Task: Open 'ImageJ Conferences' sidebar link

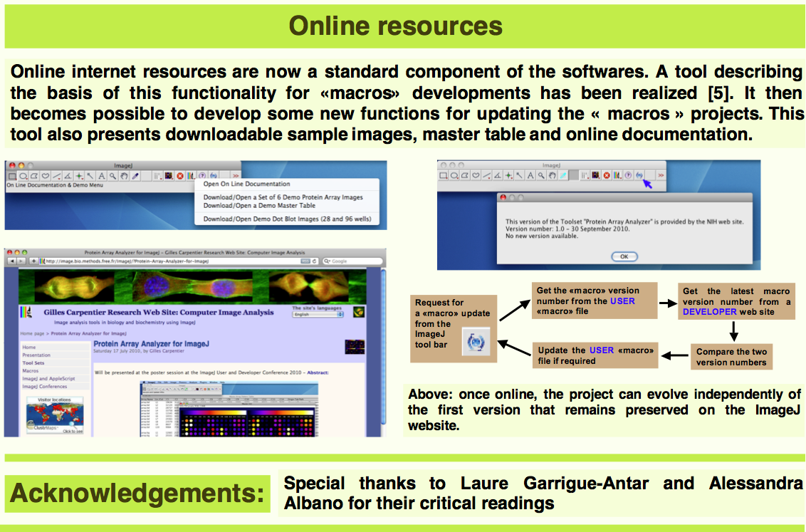Action: (45, 387)
